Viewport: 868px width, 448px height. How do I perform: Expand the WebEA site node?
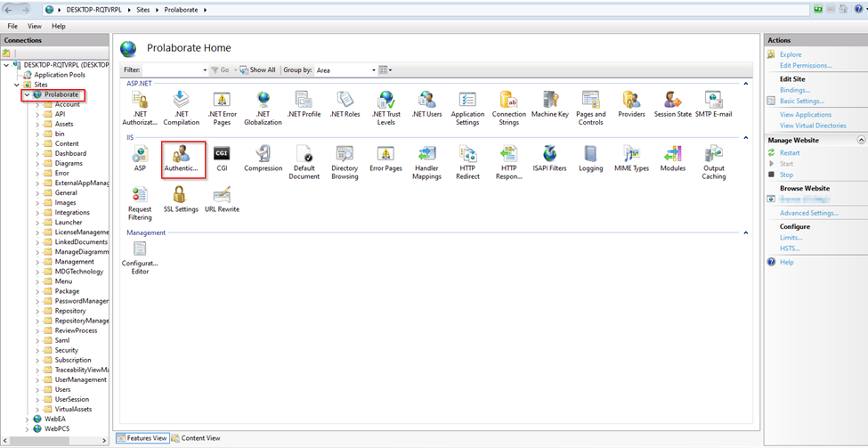tap(27, 419)
